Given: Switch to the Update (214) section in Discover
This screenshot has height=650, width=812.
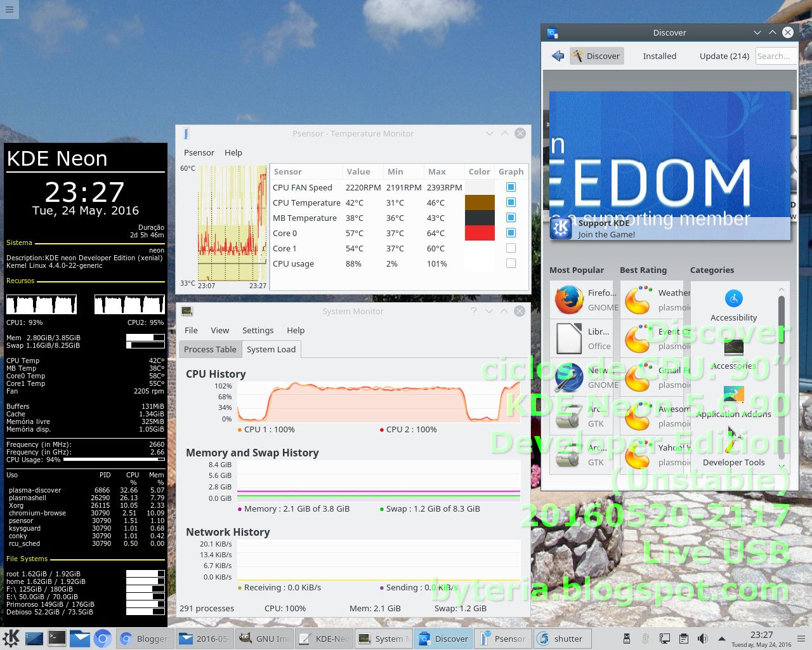Looking at the screenshot, I should (724, 56).
